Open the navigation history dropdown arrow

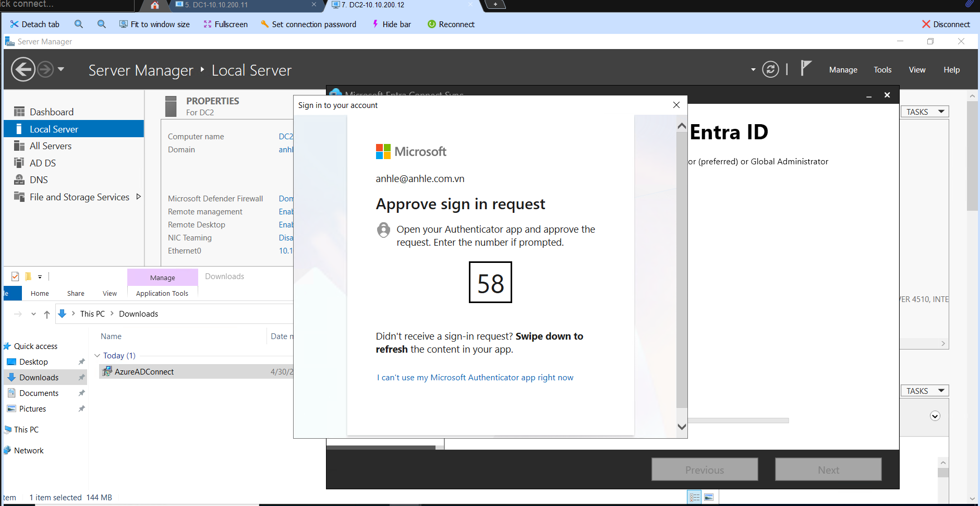click(61, 69)
